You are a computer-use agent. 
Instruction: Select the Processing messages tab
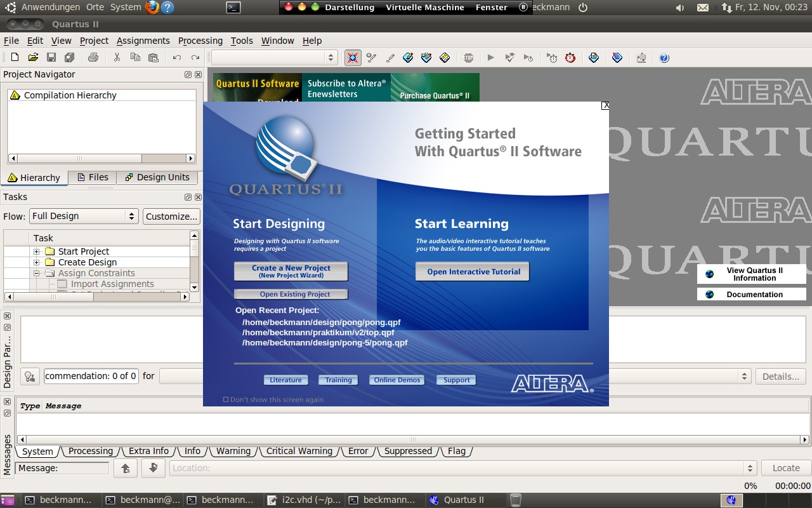tap(90, 451)
